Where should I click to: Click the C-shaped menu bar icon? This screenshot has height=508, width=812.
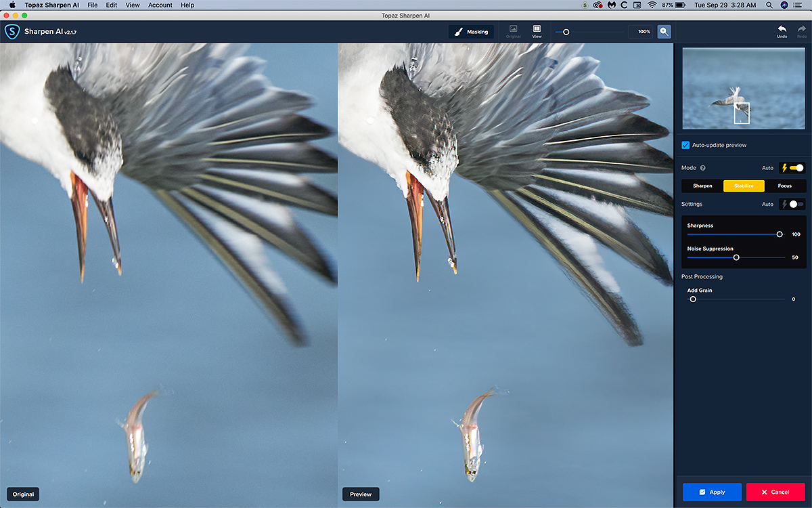[x=625, y=5]
